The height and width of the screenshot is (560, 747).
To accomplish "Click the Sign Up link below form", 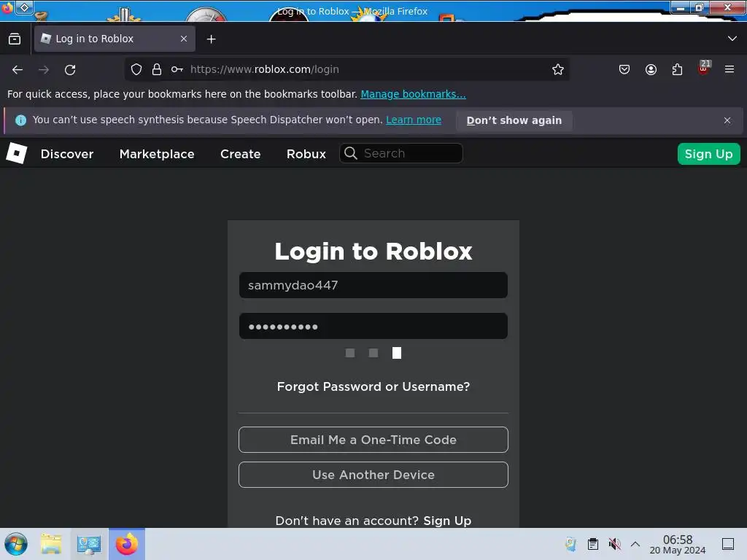I will pos(447,521).
